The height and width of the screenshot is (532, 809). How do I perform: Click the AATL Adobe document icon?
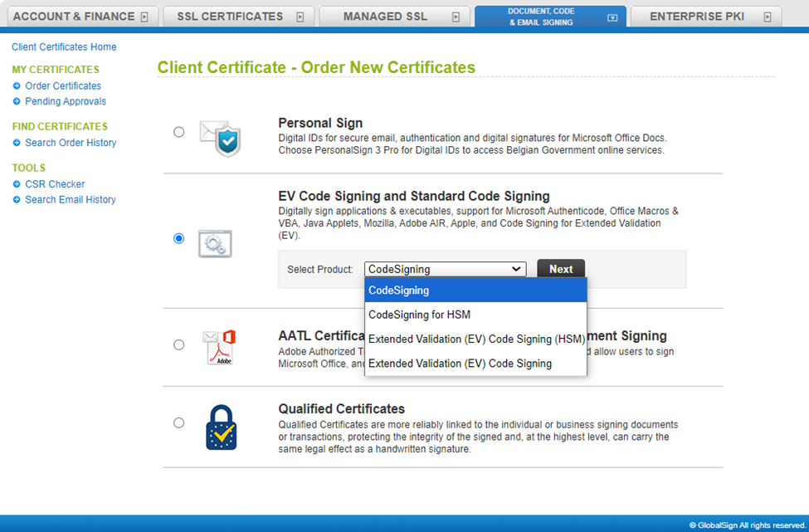219,347
